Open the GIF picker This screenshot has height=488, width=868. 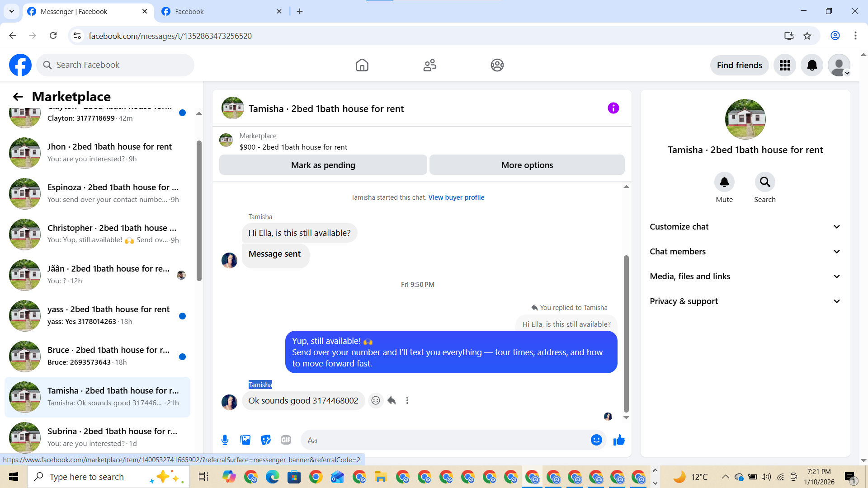[286, 440]
